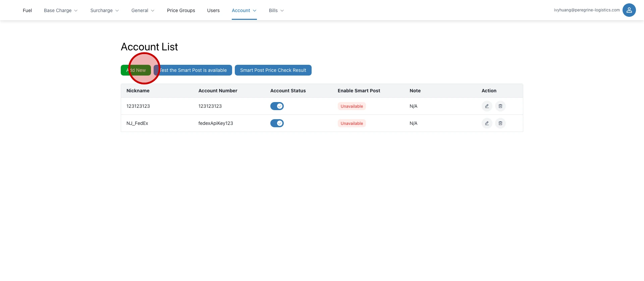Viewport: 644px width, 281px height.
Task: Edit the 123123123 account row
Action: click(487, 106)
